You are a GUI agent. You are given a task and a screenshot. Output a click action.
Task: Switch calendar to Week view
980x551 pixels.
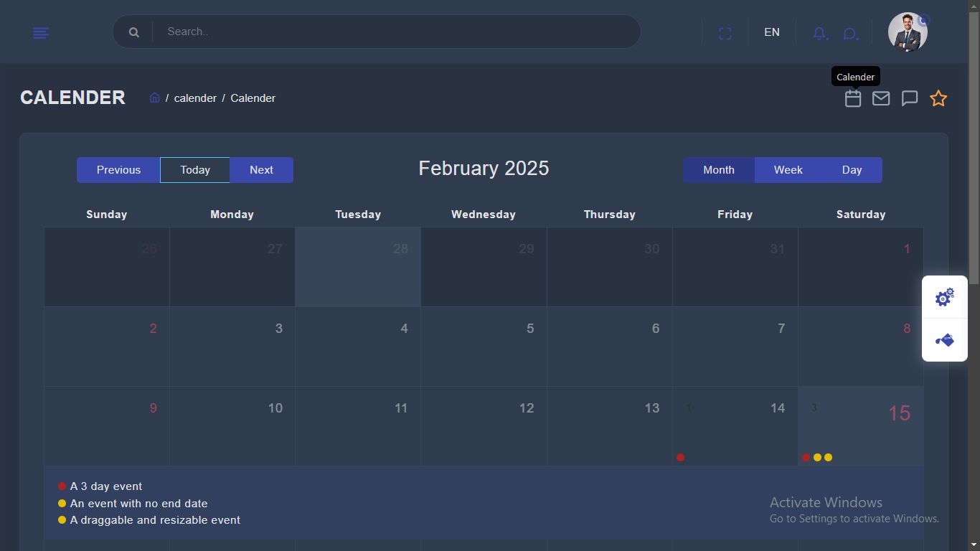point(788,170)
